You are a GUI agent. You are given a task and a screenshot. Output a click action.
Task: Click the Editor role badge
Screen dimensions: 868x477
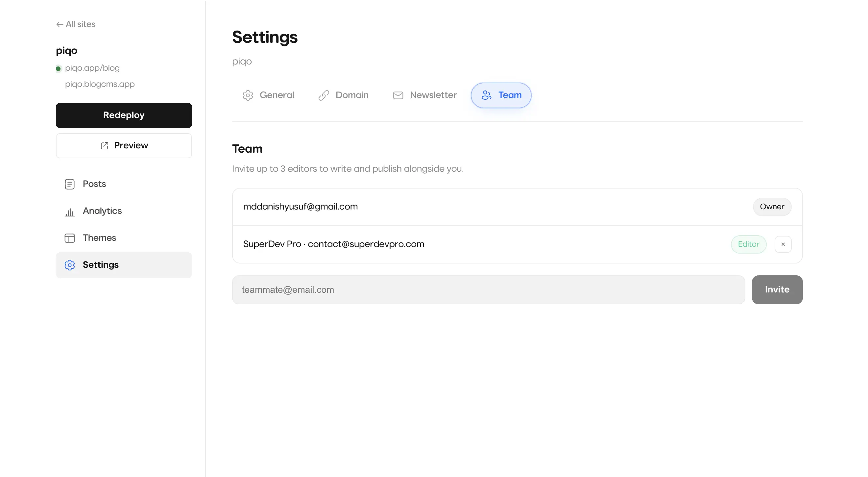coord(748,244)
